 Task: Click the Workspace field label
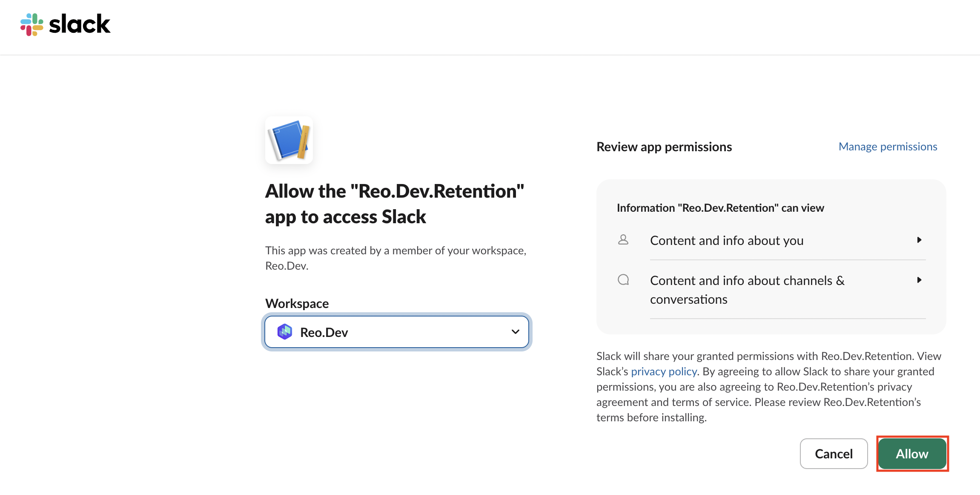pyautogui.click(x=297, y=303)
